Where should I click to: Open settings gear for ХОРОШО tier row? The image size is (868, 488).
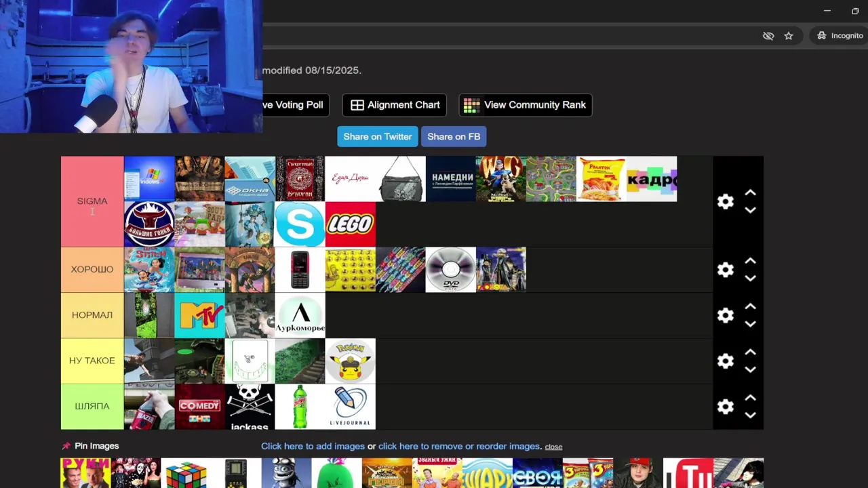coord(726,270)
